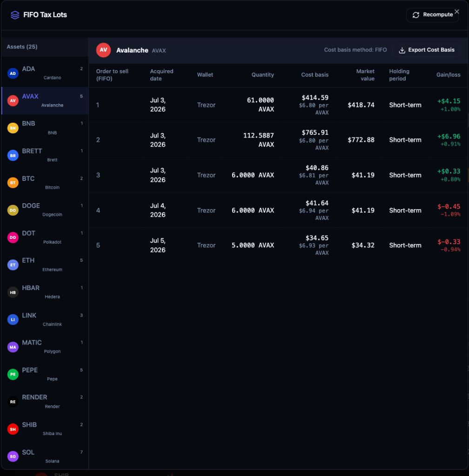Click the red SH Shiba Inu icon
The height and width of the screenshot is (476, 469).
[13, 429]
